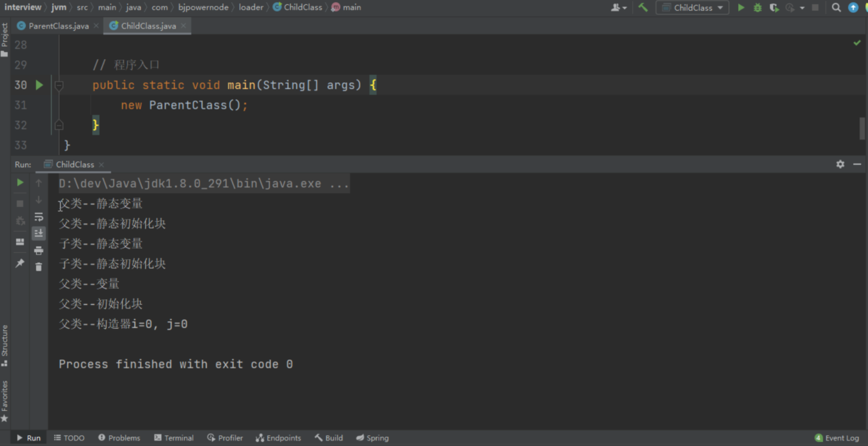Toggle soft-wrap in console output
Viewport: 868px width, 446px height.
click(39, 217)
